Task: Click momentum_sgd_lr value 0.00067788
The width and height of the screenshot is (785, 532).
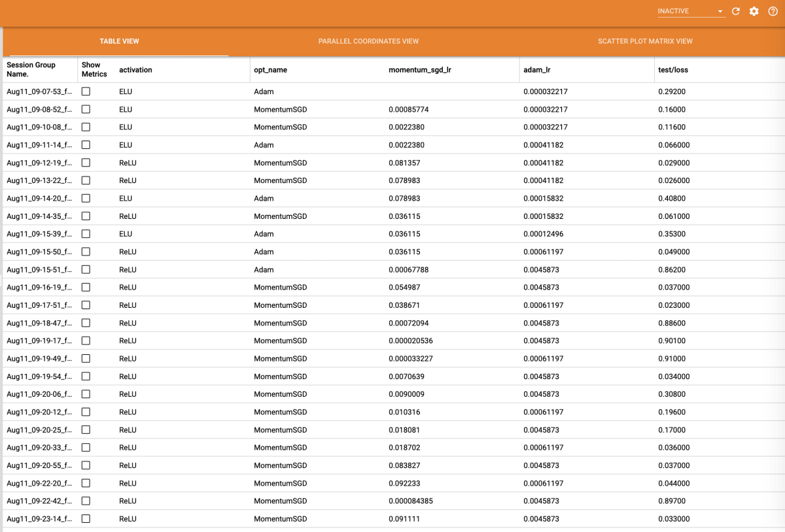Action: click(409, 269)
